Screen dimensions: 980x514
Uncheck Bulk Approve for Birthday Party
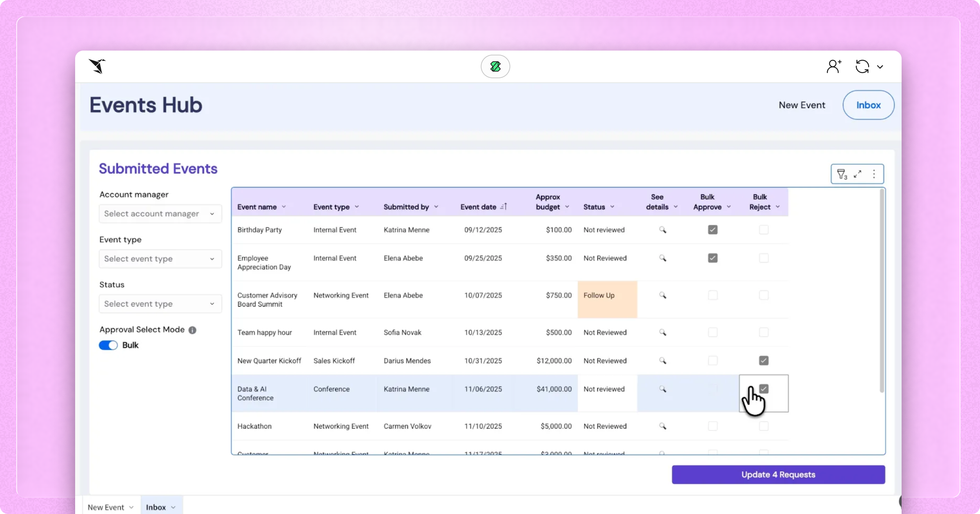click(713, 230)
